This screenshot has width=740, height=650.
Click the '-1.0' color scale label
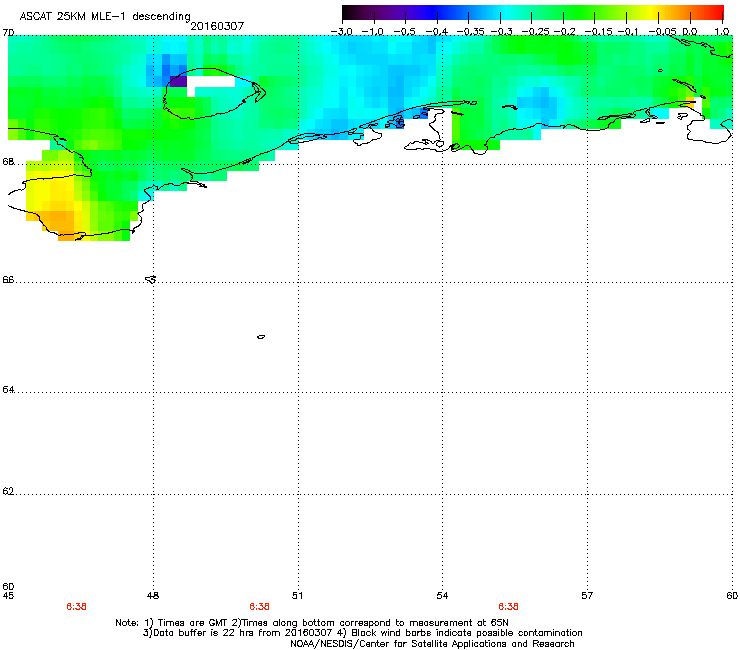click(373, 31)
